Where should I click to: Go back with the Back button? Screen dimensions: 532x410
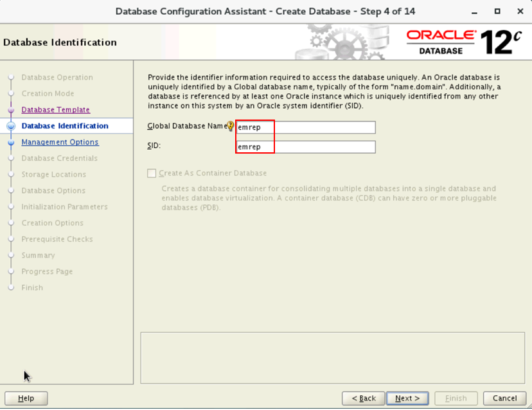364,398
